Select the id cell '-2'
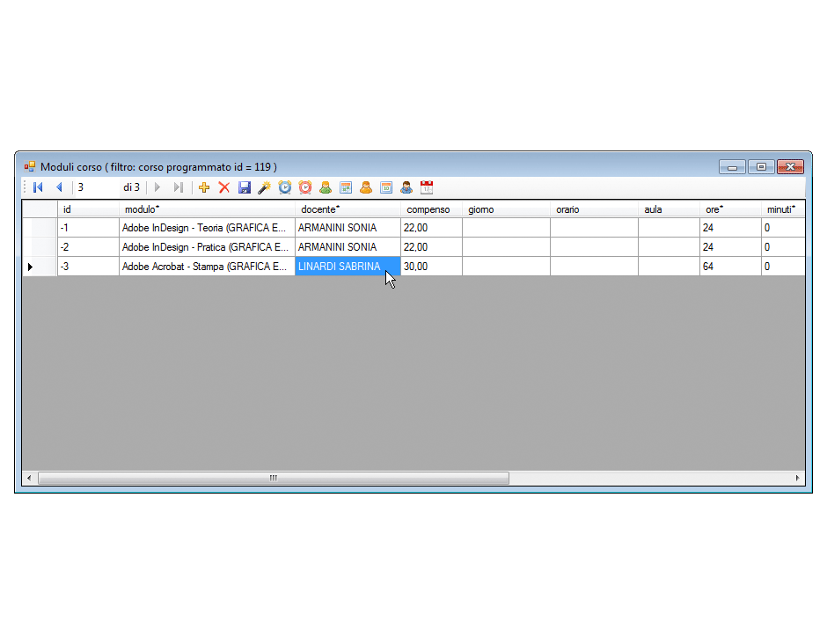Viewport: 827px width, 644px height. tap(88, 247)
